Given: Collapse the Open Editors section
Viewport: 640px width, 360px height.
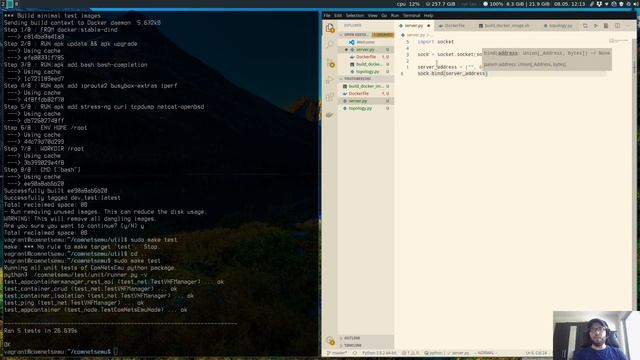Looking at the screenshot, I should tap(355, 35).
